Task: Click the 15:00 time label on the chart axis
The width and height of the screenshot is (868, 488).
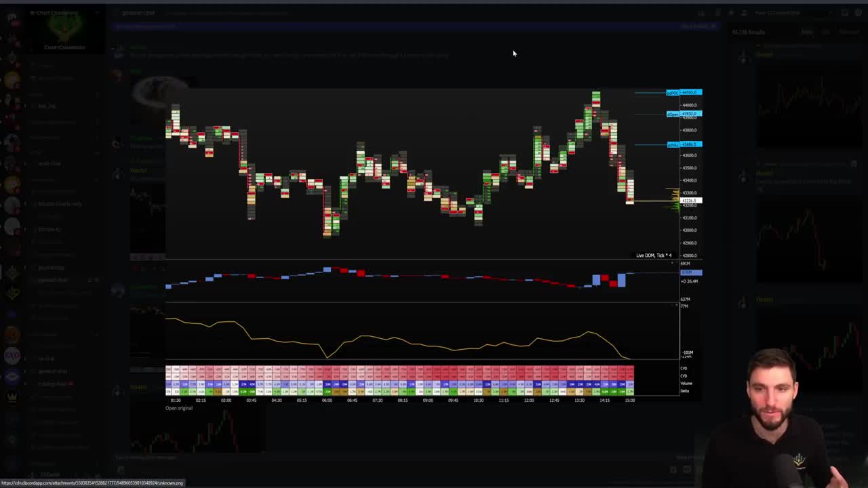Action: tap(630, 400)
